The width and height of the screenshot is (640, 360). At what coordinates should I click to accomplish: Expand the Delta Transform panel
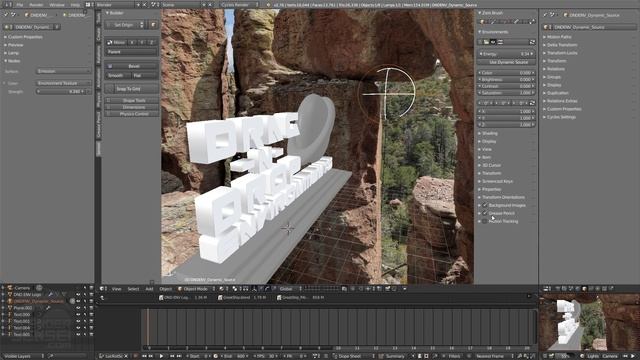click(562, 45)
